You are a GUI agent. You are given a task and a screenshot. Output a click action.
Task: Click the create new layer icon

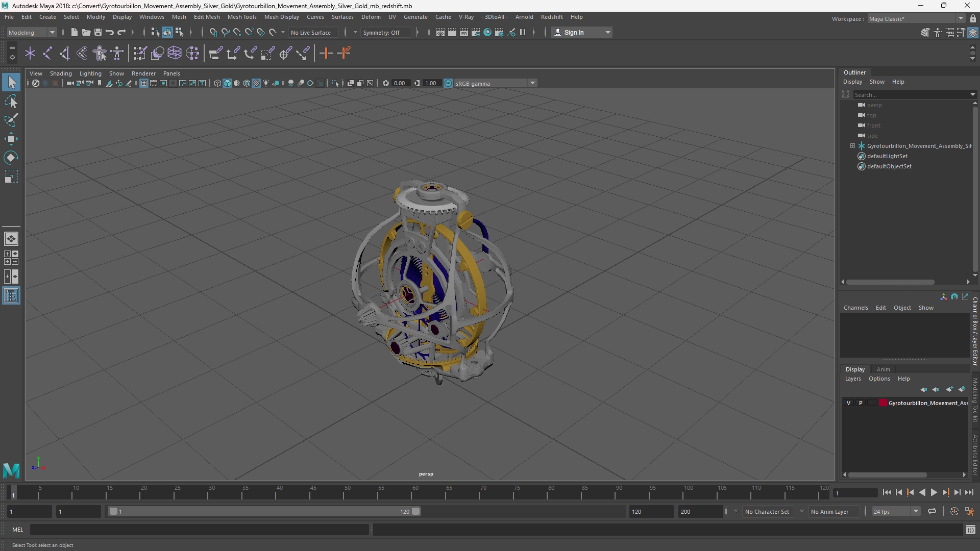coord(949,389)
